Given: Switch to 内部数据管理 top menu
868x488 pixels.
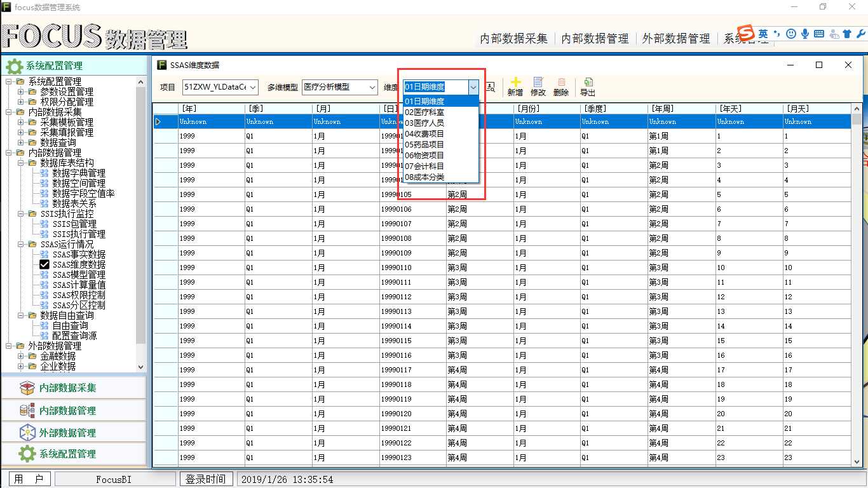Looking at the screenshot, I should pyautogui.click(x=595, y=38).
